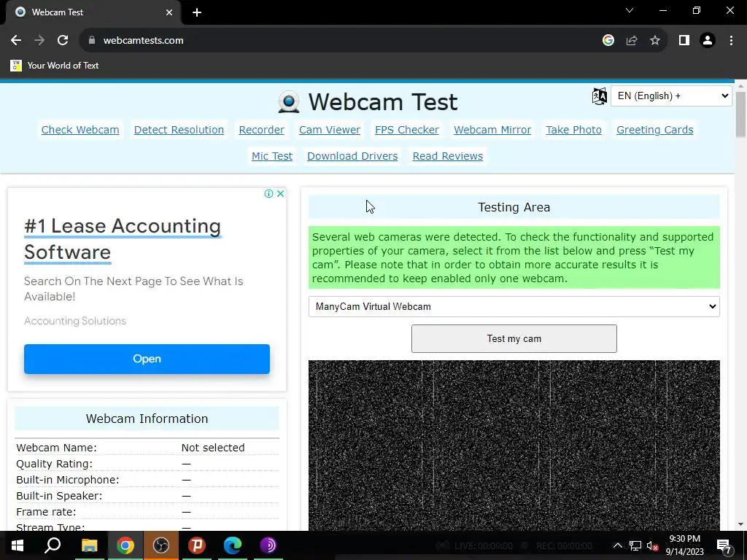Click the 'Testing Area' heading

[x=514, y=207]
